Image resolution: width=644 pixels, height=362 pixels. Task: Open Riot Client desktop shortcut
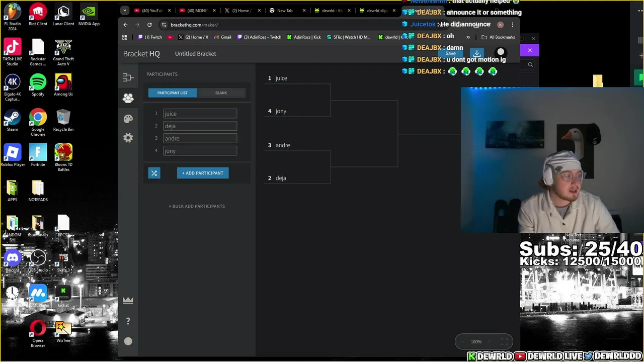tap(38, 15)
